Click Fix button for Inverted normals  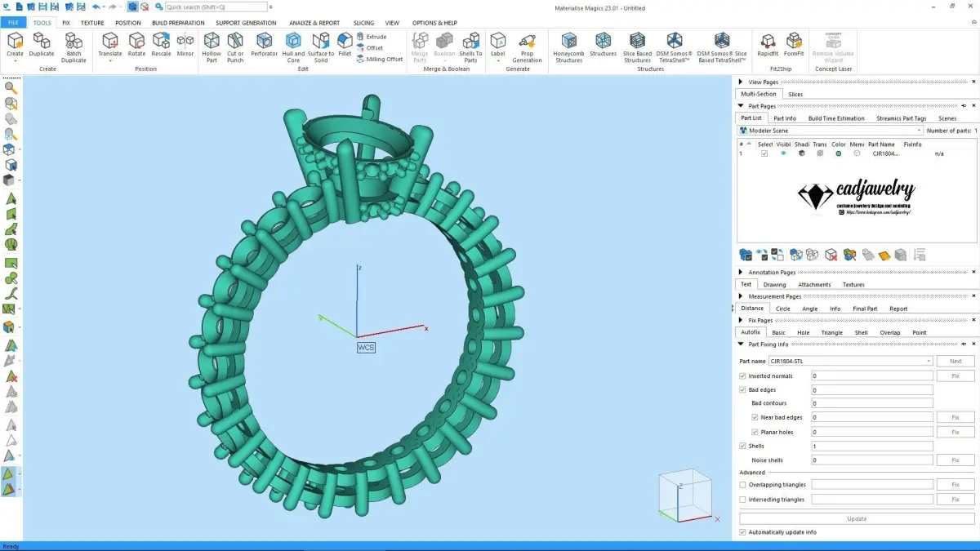click(x=955, y=376)
